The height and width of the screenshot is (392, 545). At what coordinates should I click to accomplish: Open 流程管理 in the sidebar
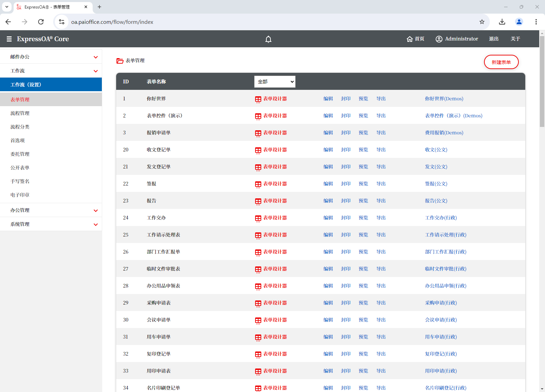(20, 113)
